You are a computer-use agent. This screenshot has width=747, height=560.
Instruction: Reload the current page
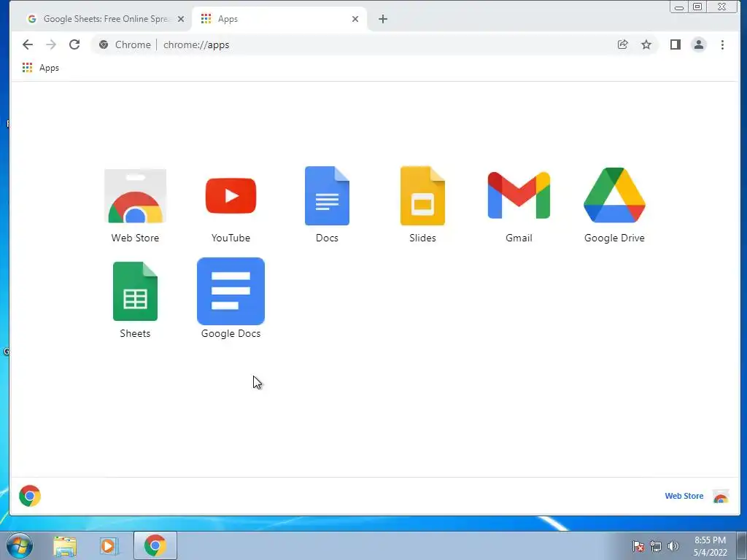pyautogui.click(x=74, y=44)
